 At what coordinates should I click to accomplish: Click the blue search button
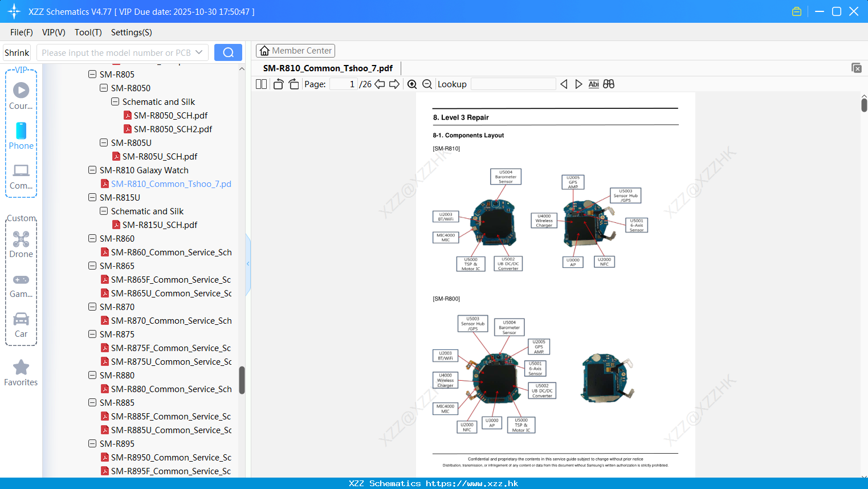228,52
